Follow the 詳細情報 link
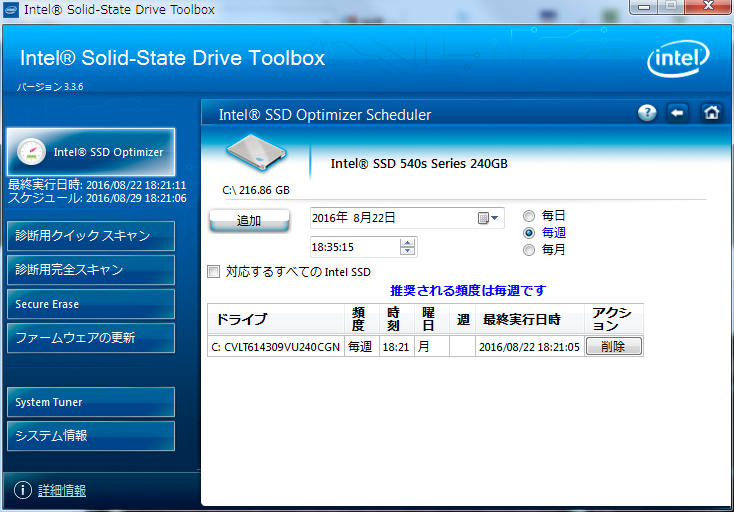The image size is (734, 512). pyautogui.click(x=62, y=490)
